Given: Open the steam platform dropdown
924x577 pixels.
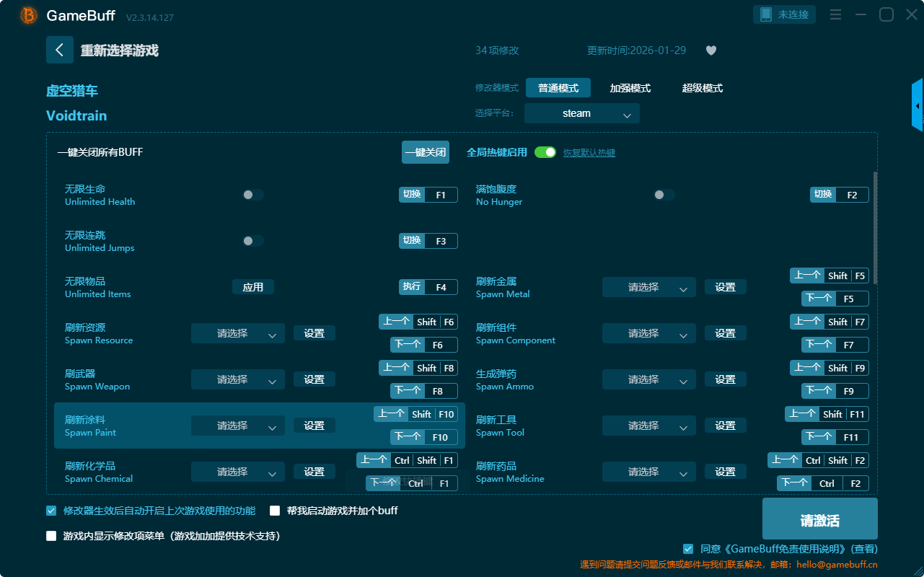Looking at the screenshot, I should pyautogui.click(x=581, y=114).
